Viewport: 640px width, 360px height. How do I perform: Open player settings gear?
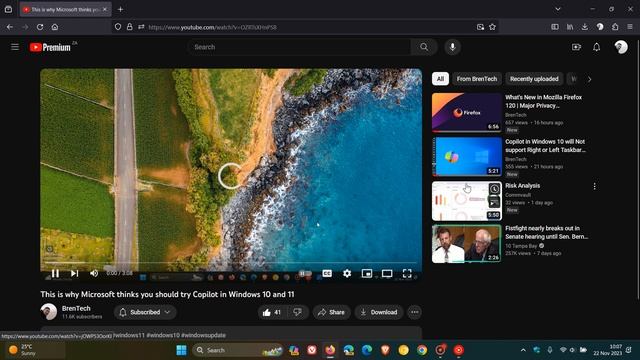(347, 273)
